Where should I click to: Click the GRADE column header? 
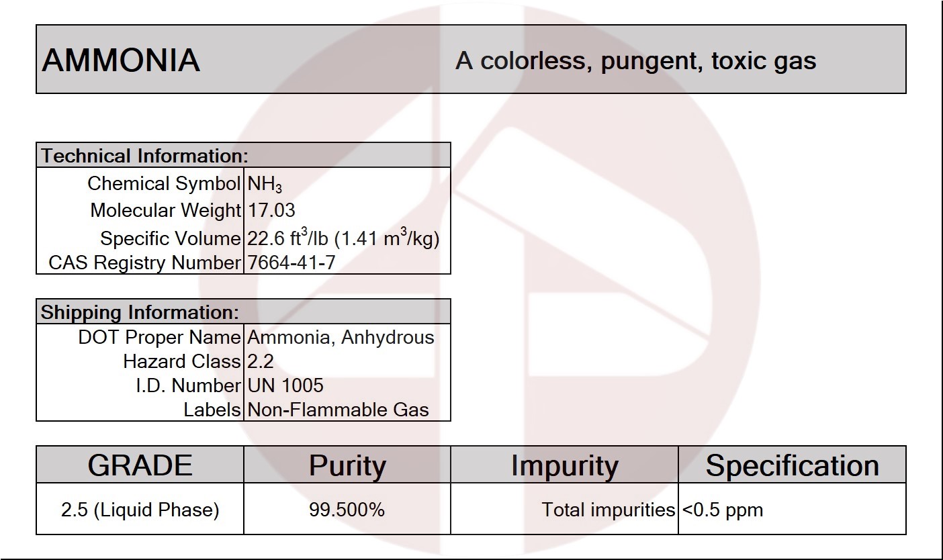pos(140,465)
